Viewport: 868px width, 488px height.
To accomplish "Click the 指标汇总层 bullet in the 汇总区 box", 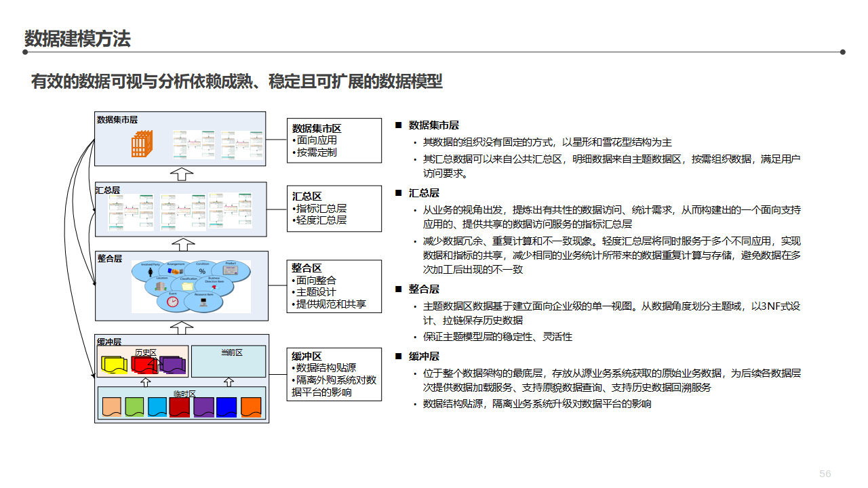I will 319,208.
